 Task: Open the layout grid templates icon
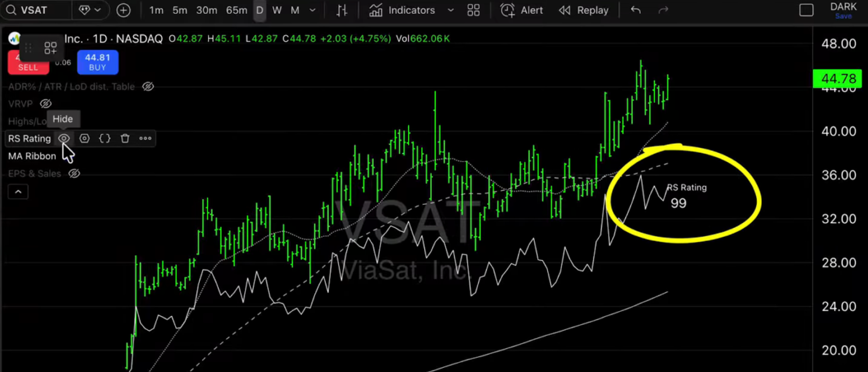pyautogui.click(x=473, y=10)
